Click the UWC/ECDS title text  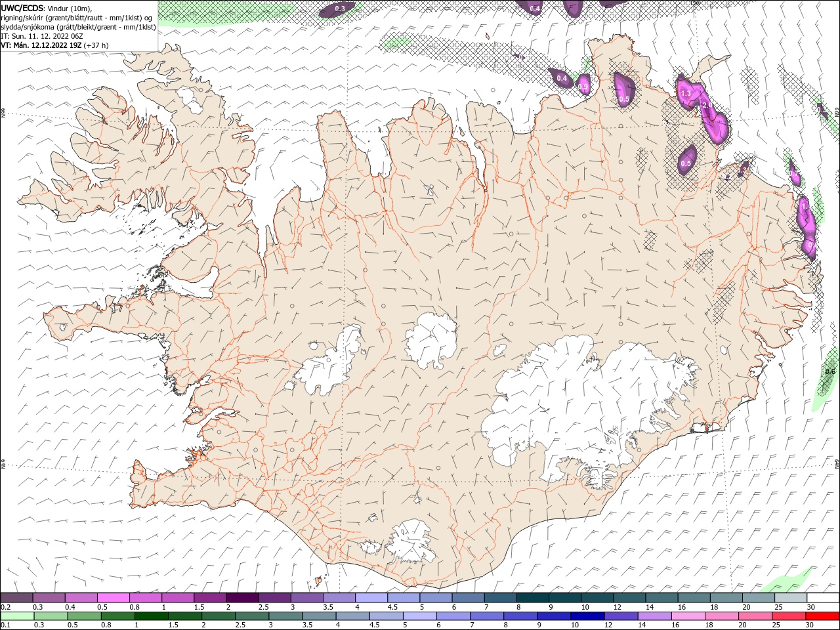pyautogui.click(x=23, y=8)
